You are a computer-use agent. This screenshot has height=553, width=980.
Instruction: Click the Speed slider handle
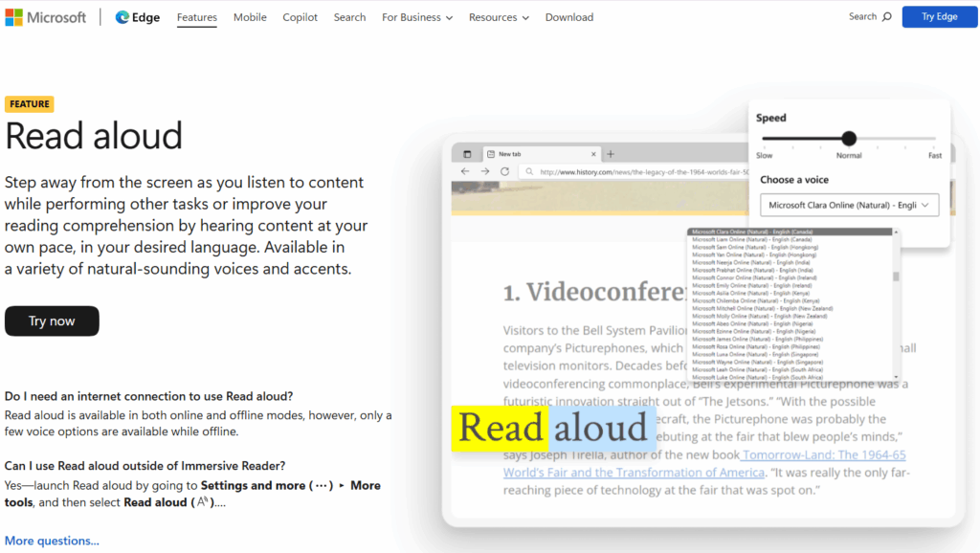pyautogui.click(x=849, y=139)
